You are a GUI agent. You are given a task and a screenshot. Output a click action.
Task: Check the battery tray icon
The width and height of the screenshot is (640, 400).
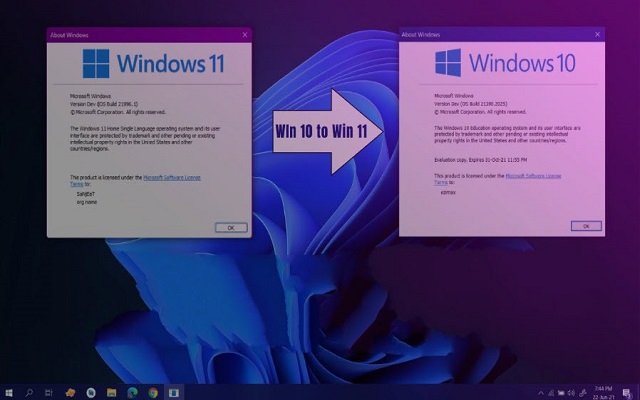tap(561, 393)
